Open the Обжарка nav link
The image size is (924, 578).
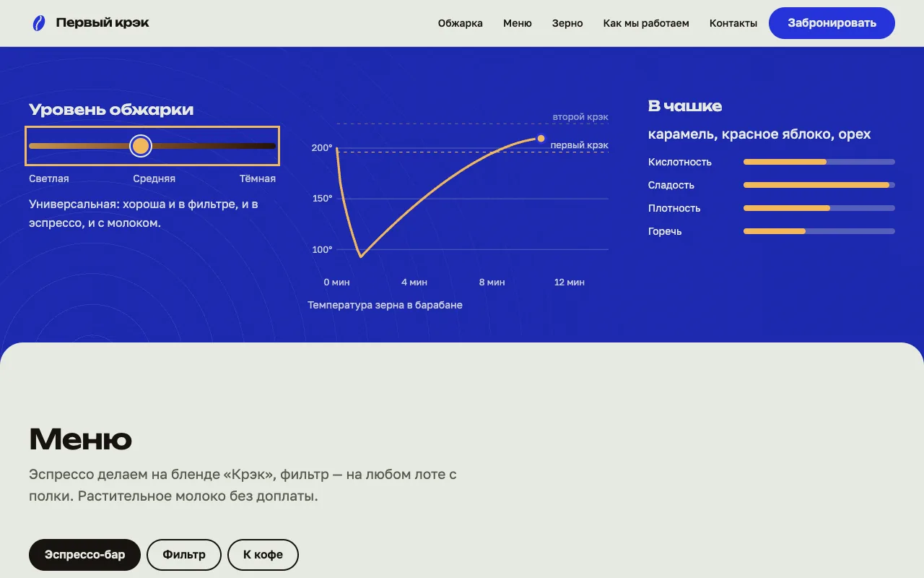coord(461,23)
